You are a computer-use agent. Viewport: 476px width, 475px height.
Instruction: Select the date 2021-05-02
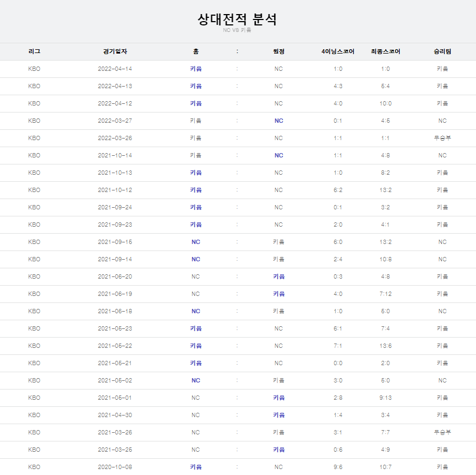click(115, 380)
